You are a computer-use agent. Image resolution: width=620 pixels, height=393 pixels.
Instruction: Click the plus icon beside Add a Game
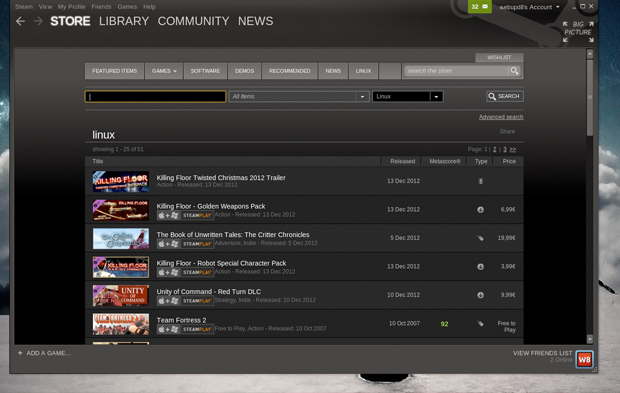click(x=20, y=353)
